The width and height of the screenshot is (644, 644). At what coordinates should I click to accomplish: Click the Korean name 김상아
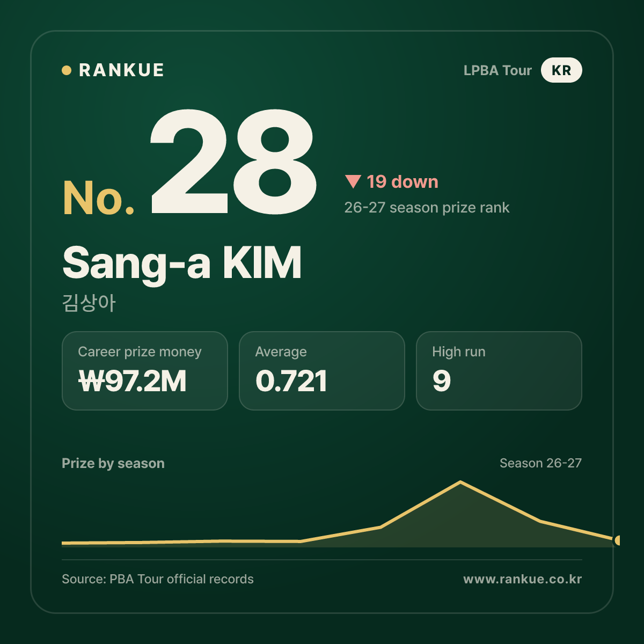(x=89, y=303)
